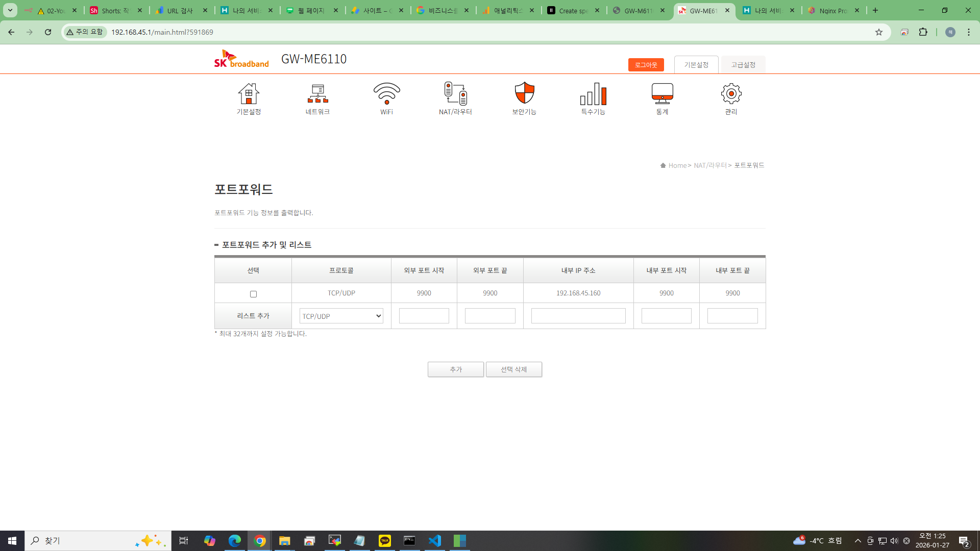Screen dimensions: 980x551
Task: Click the 선택 삭제 button
Action: point(513,369)
